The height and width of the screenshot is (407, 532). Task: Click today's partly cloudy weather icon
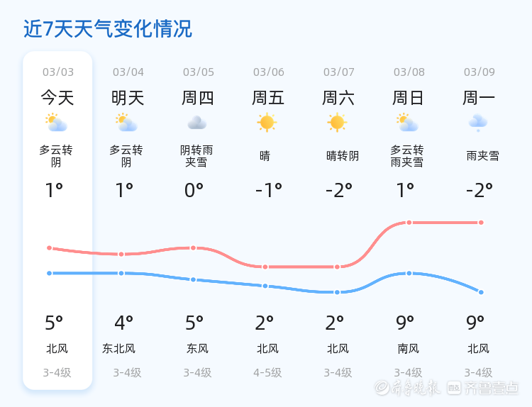click(x=56, y=123)
